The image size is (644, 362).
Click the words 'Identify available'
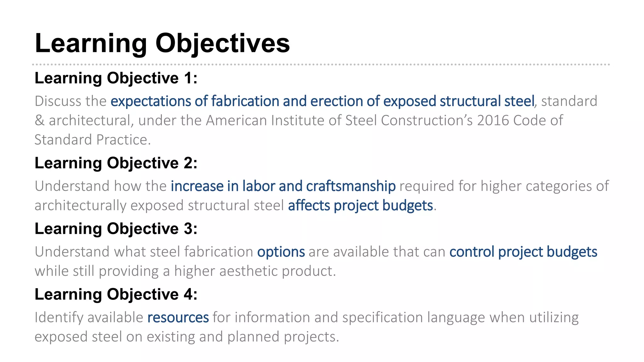point(89,317)
